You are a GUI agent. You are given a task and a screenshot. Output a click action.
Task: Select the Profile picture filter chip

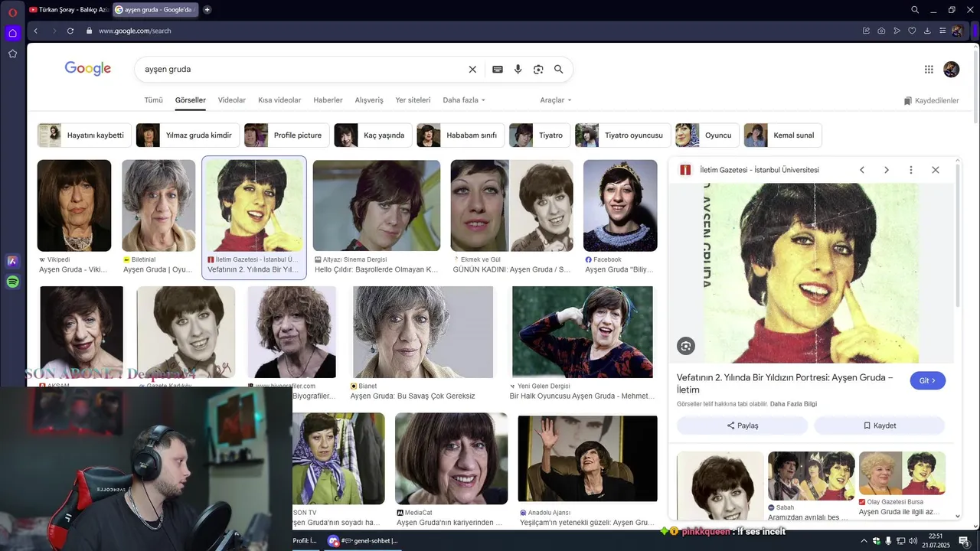coord(286,135)
